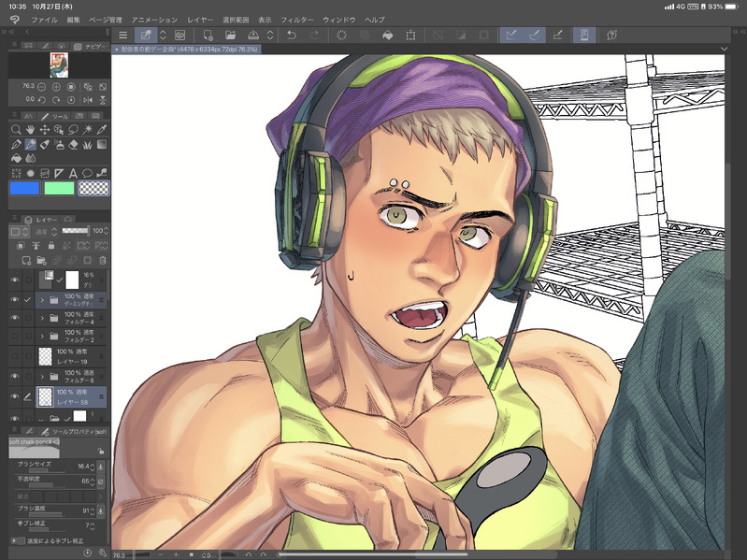The width and height of the screenshot is (747, 560).
Task: Toggle visibility of 16% gradient layer
Action: pos(15,280)
